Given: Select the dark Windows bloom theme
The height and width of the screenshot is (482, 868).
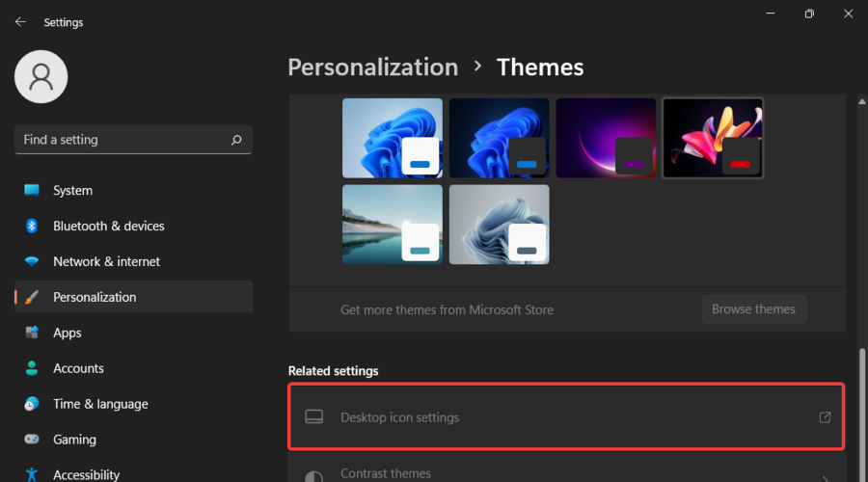Looking at the screenshot, I should tap(500, 138).
